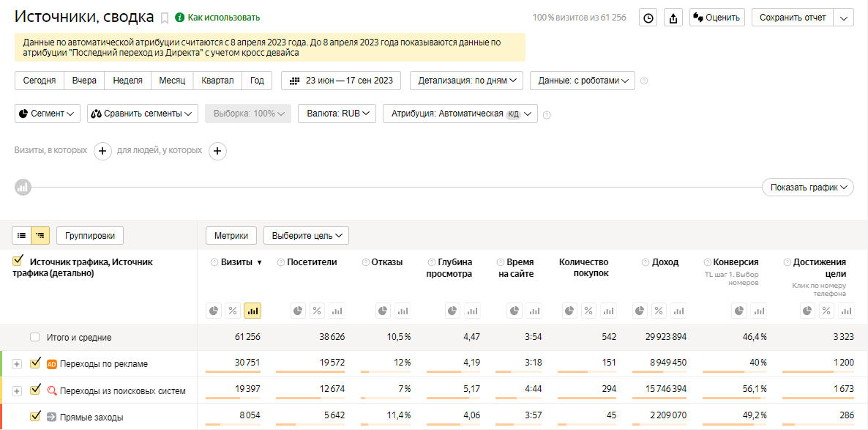
Task: Switch to tree view icon
Action: click(40, 235)
